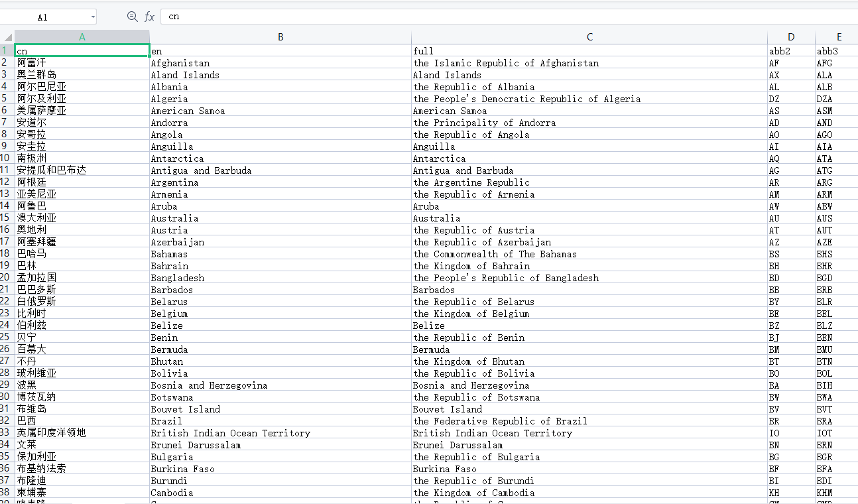This screenshot has width=858, height=504.
Task: Click 'Bouvet Island' in column C
Action: [x=589, y=409]
